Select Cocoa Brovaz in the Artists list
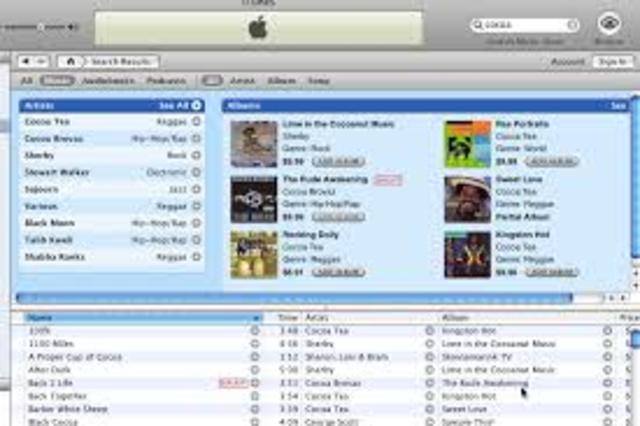This screenshot has height=426, width=640. pyautogui.click(x=54, y=139)
